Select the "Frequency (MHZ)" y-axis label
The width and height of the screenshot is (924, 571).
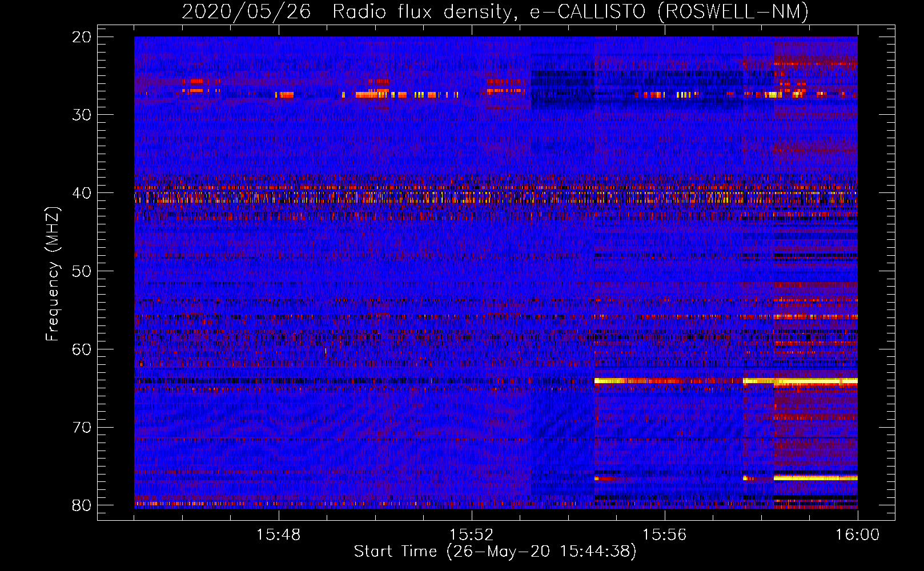point(52,274)
